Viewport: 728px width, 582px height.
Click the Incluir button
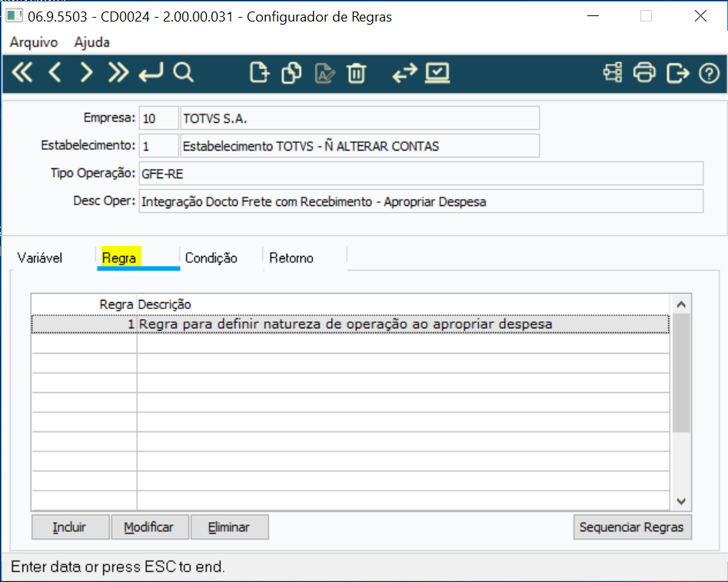[x=70, y=527]
